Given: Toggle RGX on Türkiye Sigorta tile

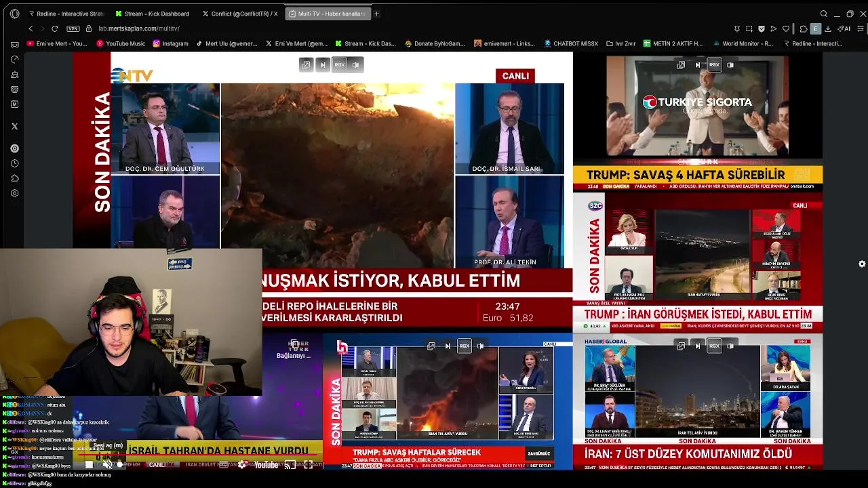Looking at the screenshot, I should 713,65.
